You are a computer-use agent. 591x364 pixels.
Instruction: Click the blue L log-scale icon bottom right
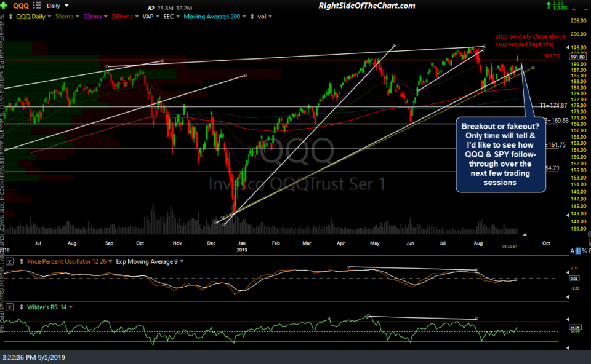pyautogui.click(x=578, y=251)
